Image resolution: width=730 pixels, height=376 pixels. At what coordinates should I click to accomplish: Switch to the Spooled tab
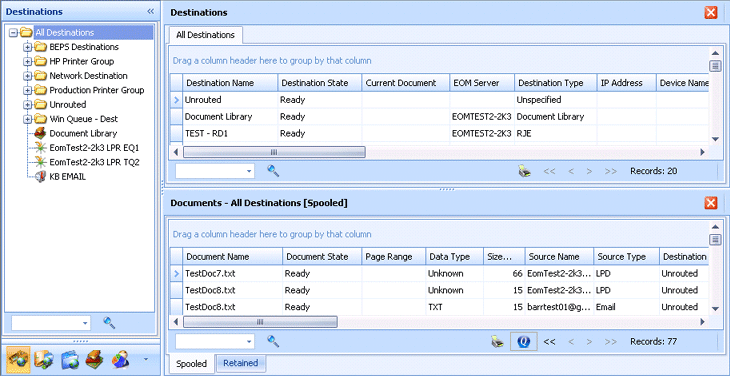click(x=191, y=364)
